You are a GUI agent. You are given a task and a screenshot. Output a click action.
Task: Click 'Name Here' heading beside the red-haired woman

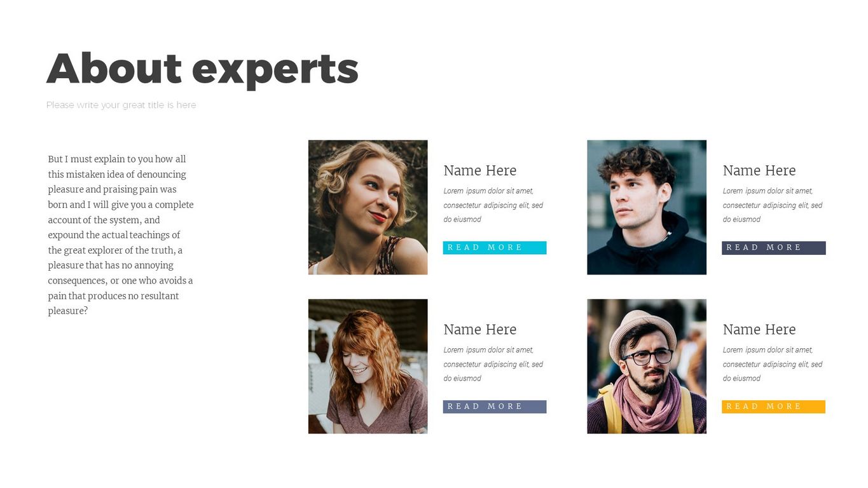coord(479,329)
